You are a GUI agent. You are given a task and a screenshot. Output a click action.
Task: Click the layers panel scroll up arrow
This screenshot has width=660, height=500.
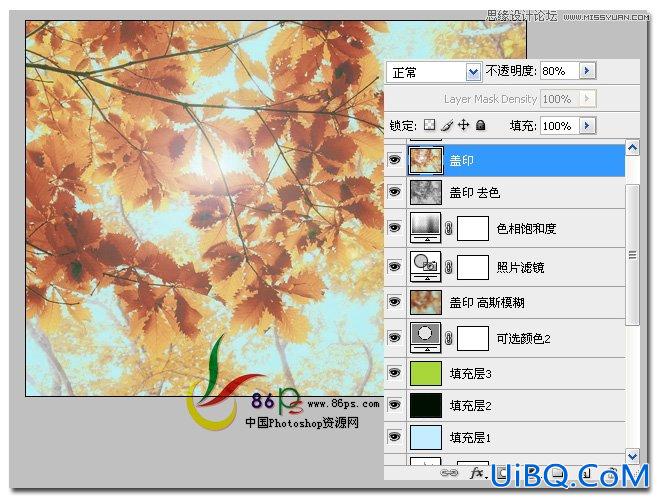[633, 148]
